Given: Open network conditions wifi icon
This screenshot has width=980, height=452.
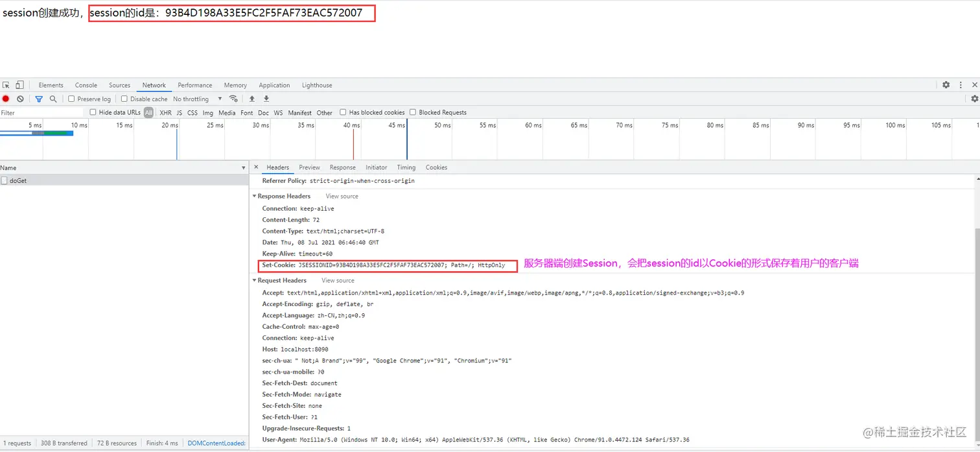Looking at the screenshot, I should [233, 99].
